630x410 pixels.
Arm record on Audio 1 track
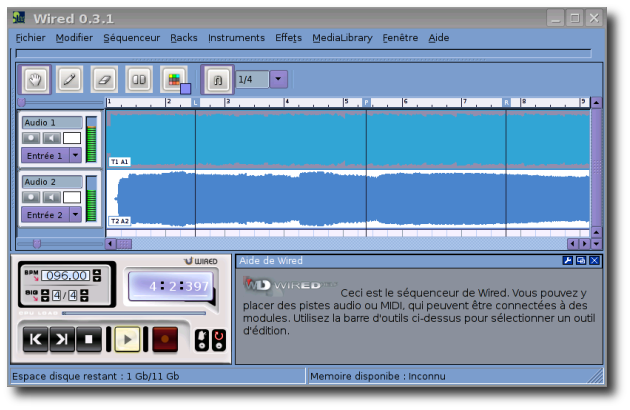click(31, 138)
